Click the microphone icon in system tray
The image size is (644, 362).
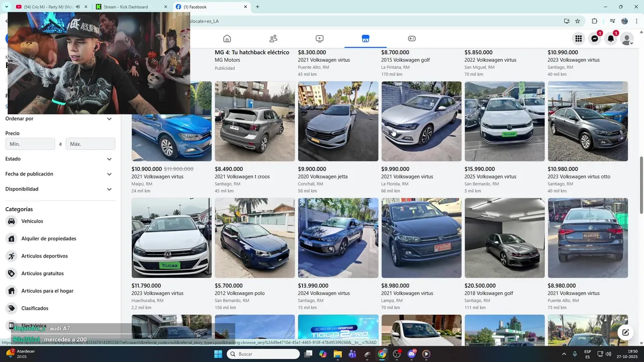(575, 354)
